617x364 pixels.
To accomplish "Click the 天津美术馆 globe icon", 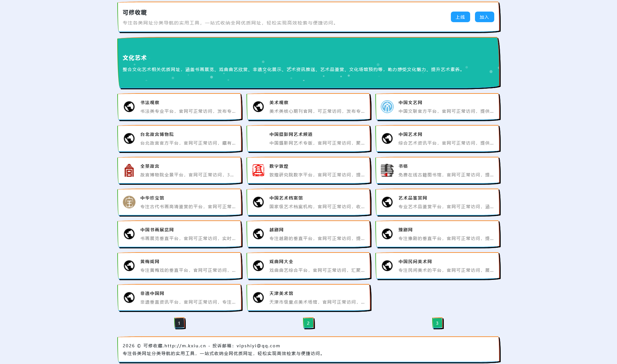I will coord(258,297).
